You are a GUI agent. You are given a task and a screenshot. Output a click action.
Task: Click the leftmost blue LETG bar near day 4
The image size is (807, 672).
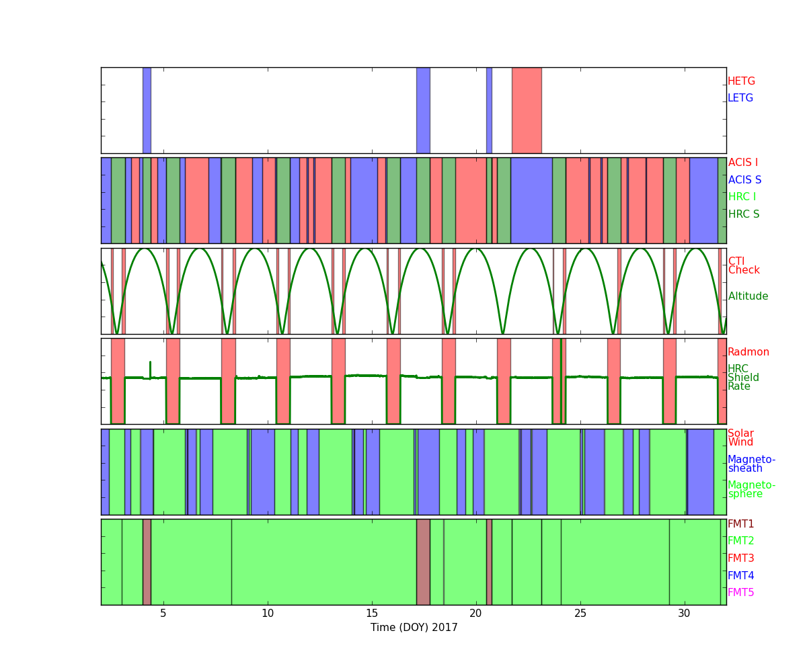click(147, 110)
